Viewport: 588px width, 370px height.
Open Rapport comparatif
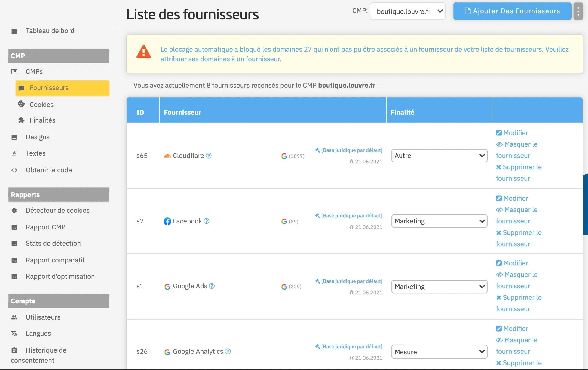tap(55, 260)
